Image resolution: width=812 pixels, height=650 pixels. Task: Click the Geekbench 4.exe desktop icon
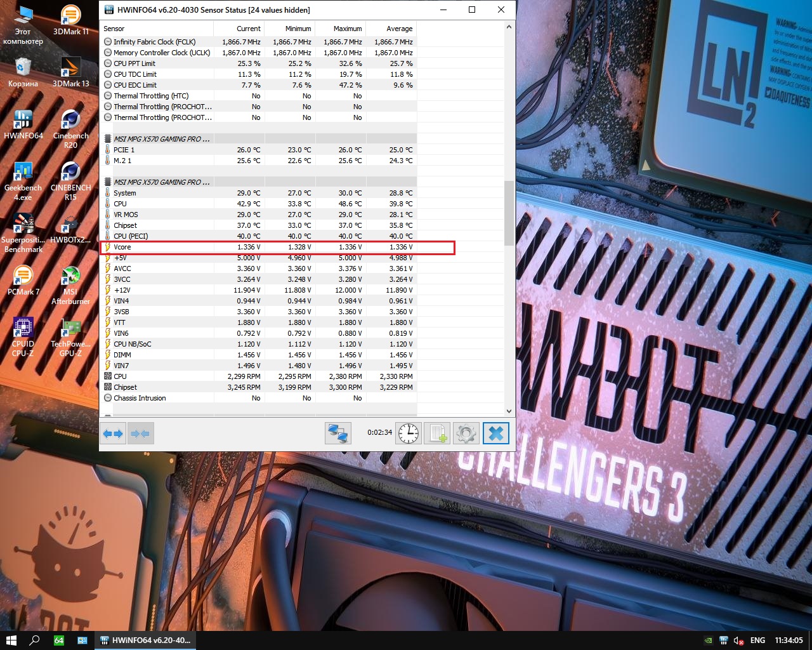coord(23,182)
